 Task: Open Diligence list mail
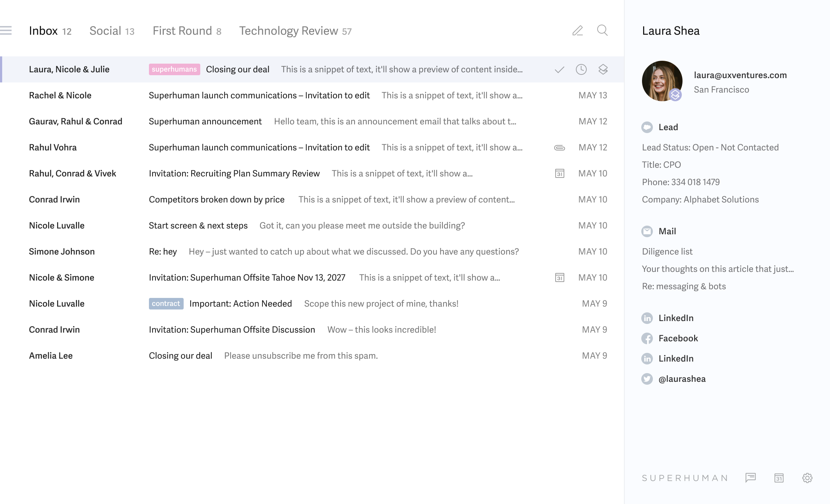point(667,252)
